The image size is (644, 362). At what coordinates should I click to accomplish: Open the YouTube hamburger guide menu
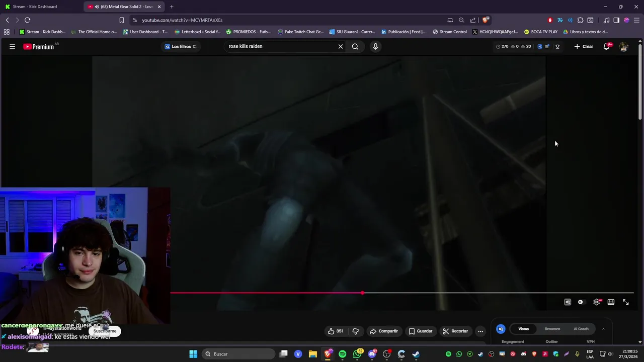coord(12,46)
